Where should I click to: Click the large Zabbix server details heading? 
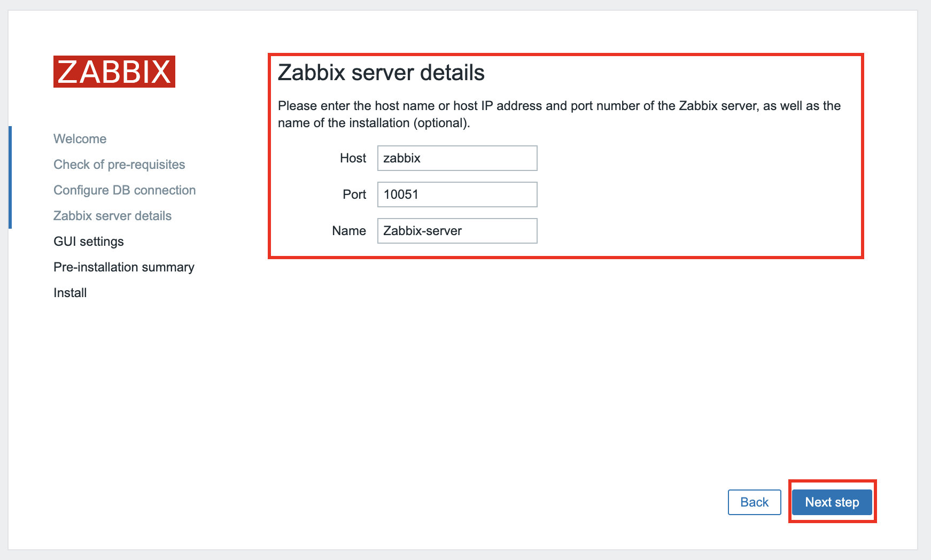381,73
